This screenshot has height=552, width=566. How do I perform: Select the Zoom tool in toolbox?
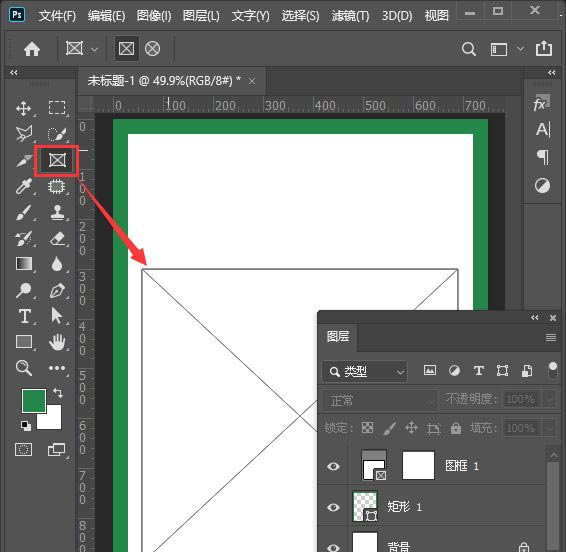point(24,368)
